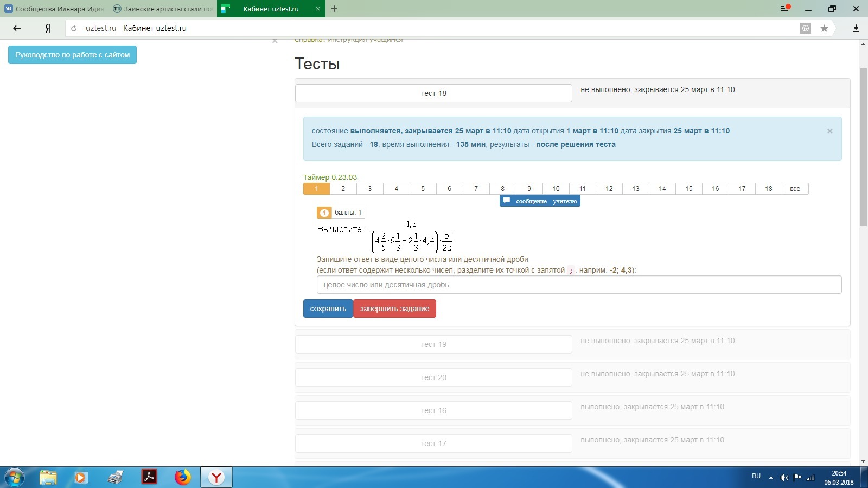Click сообщение учителю button
Image resolution: width=868 pixels, height=488 pixels.
coord(540,201)
